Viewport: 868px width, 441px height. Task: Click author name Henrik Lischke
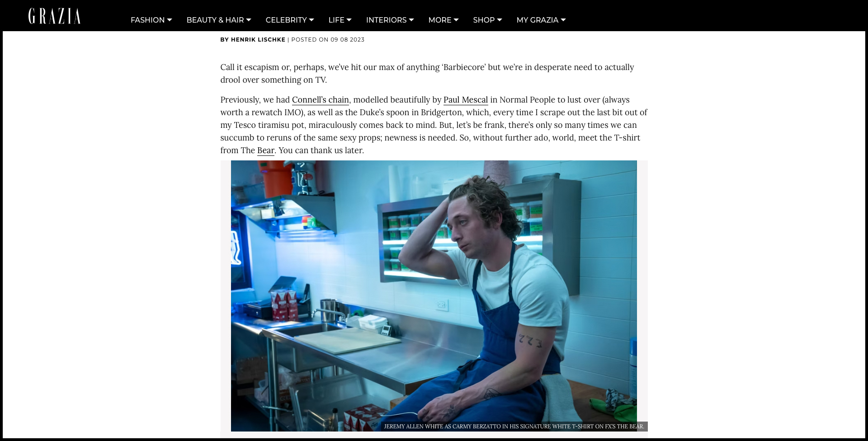point(258,40)
